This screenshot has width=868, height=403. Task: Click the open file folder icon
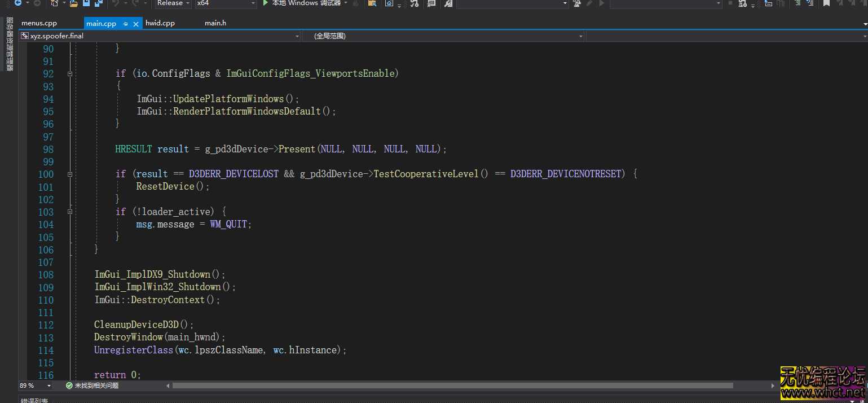tap(73, 3)
